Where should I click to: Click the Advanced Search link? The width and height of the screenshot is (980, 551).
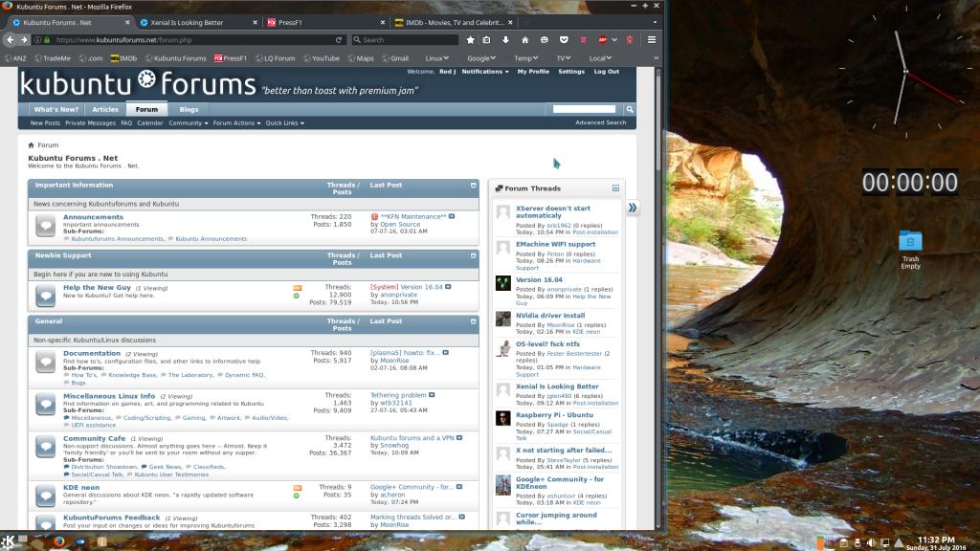coord(600,122)
